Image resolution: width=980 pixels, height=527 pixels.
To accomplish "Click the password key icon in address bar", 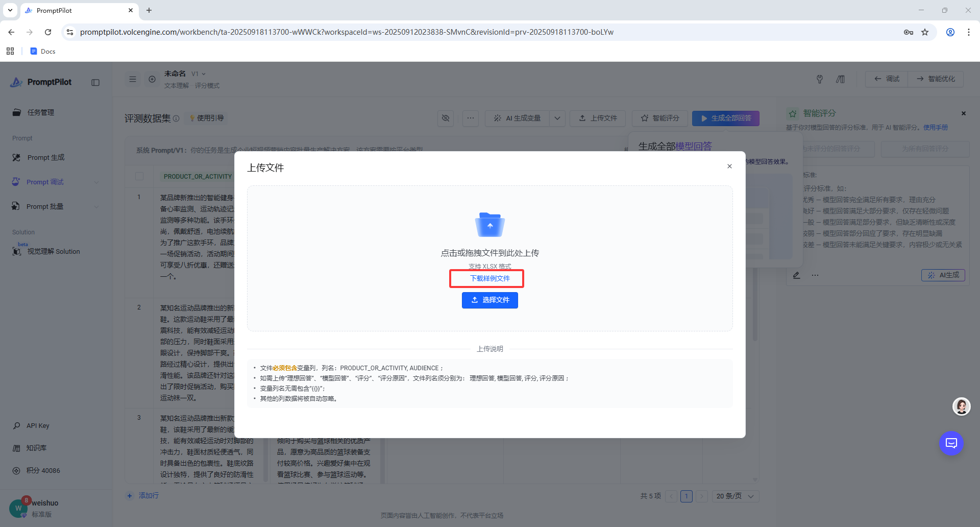I will [909, 32].
